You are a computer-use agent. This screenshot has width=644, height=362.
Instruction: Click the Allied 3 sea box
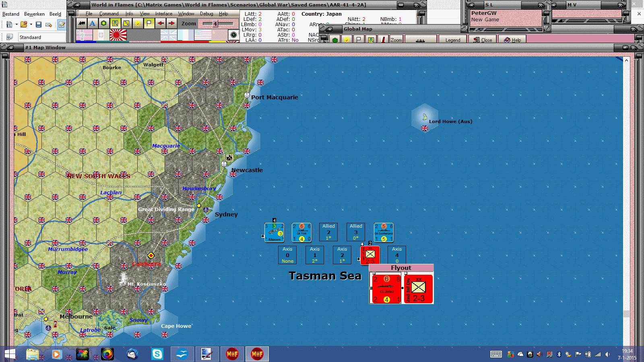[x=356, y=232]
